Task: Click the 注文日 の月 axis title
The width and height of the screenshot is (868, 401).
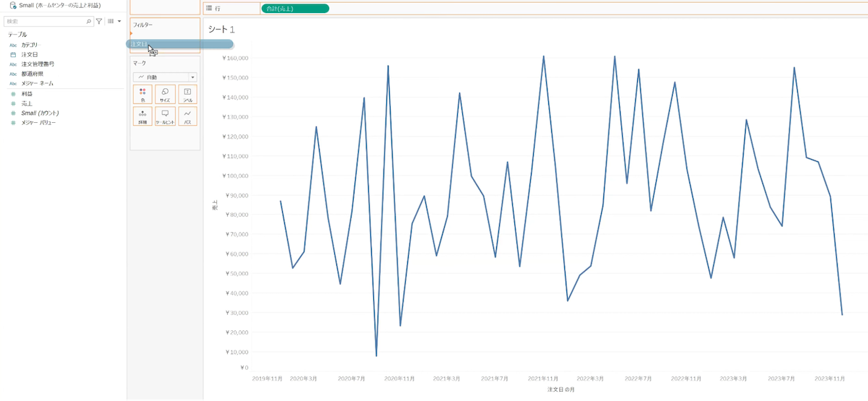Action: (561, 390)
